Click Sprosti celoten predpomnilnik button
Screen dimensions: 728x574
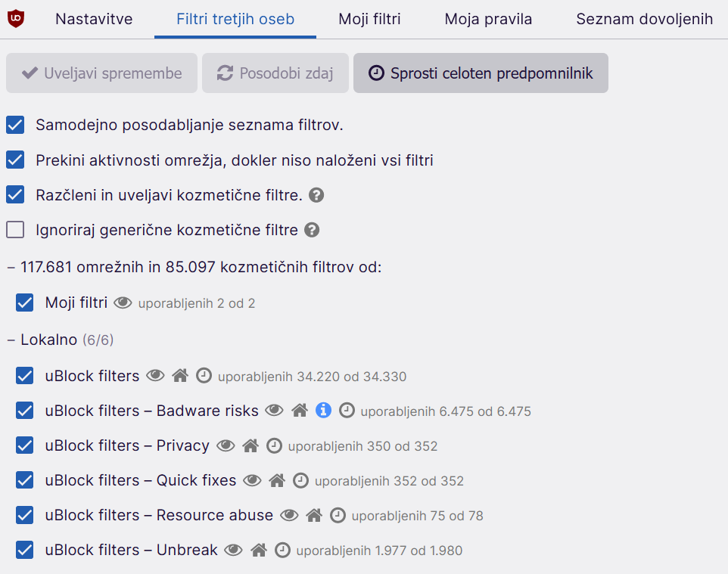(481, 73)
